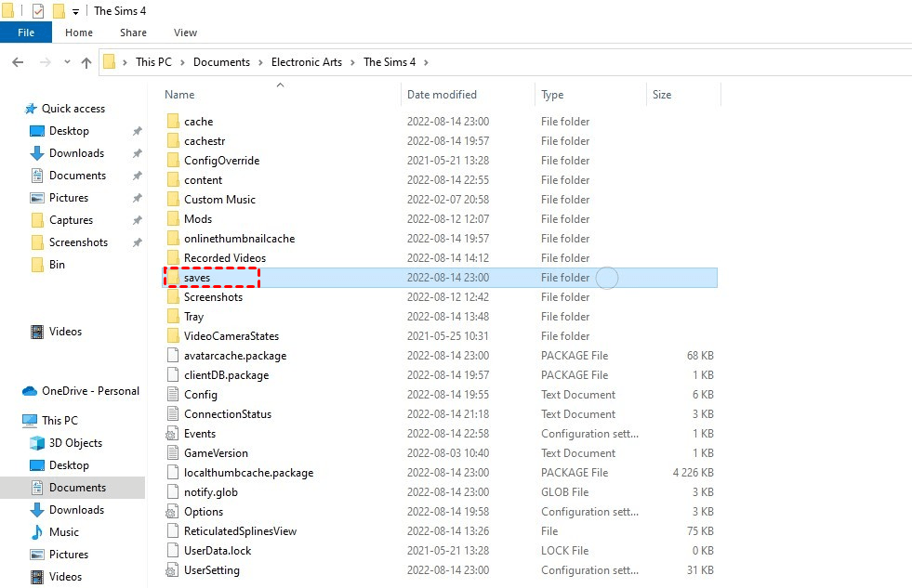Select the Mods folder icon
Screen dimensions: 912x588
173,218
